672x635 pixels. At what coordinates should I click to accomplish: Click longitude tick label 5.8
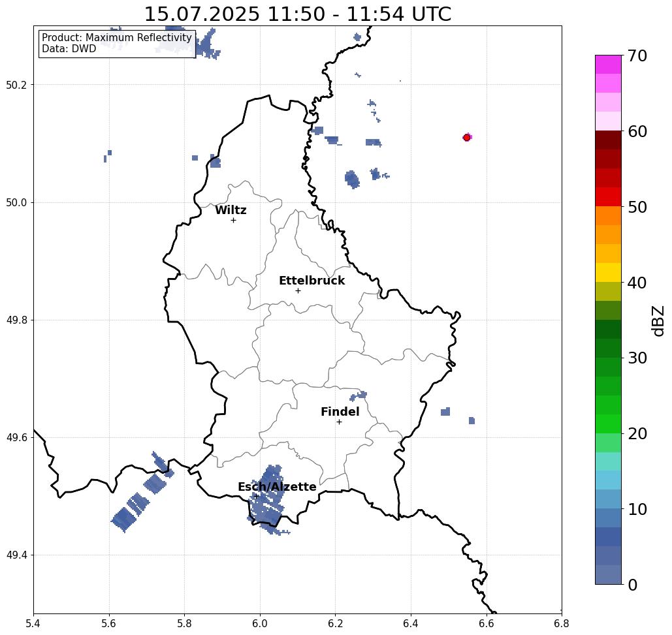(184, 623)
